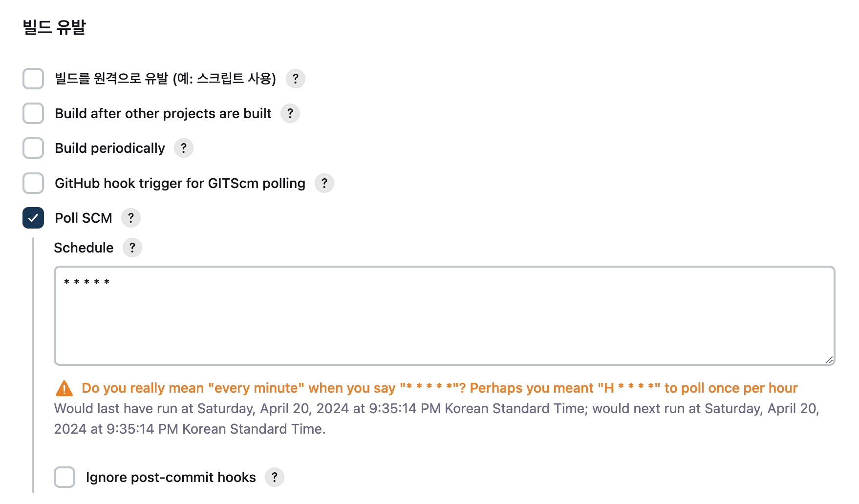Click help icon next to Build periodically
The height and width of the screenshot is (504, 859).
(183, 148)
